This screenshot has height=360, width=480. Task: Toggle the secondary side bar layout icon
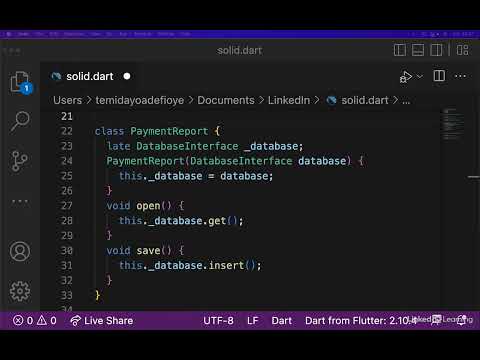pyautogui.click(x=436, y=50)
